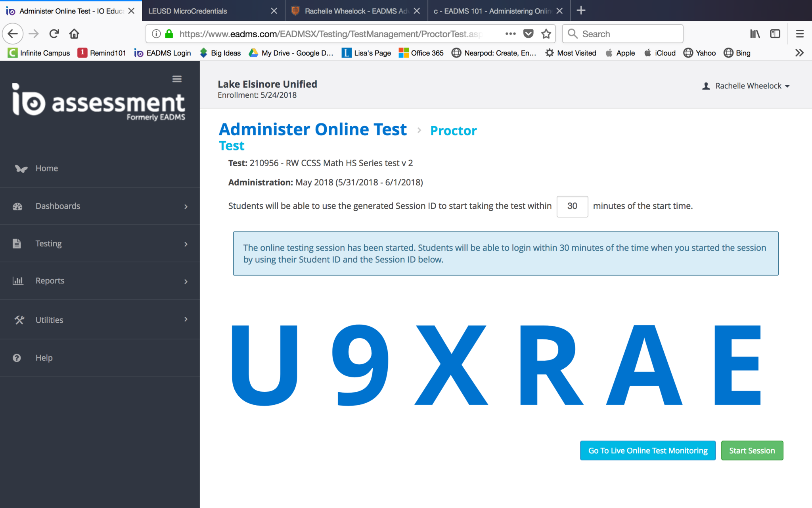
Task: Open the Infinite Campus bookmark
Action: click(x=39, y=53)
